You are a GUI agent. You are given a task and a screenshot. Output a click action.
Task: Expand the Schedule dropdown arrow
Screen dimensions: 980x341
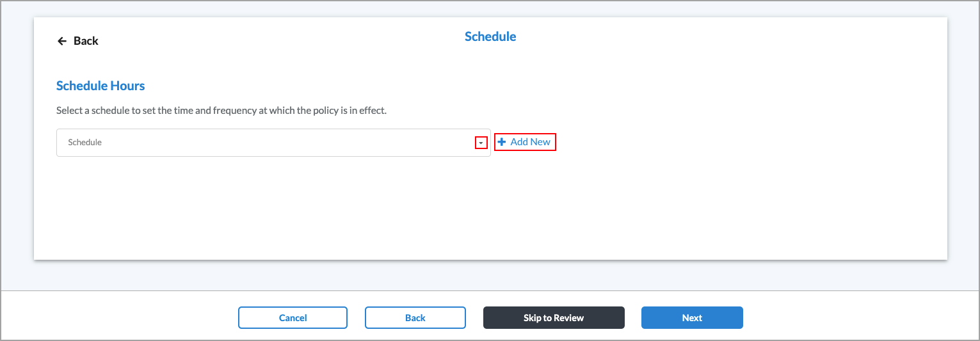coord(481,143)
